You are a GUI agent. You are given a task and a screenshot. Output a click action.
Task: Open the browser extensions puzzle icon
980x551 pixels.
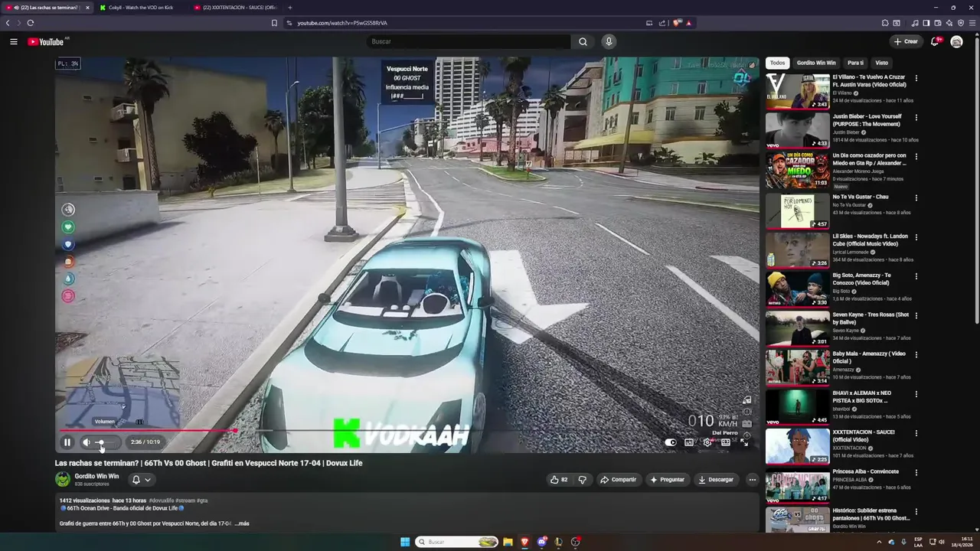(885, 23)
